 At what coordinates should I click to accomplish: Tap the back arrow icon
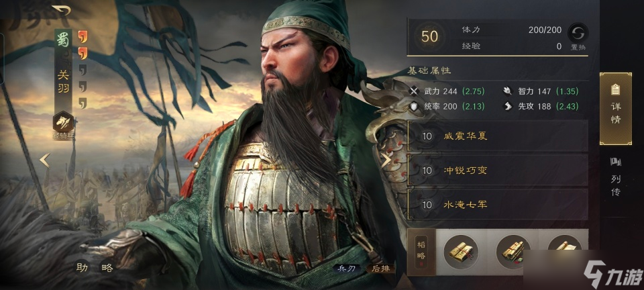[x=62, y=10]
